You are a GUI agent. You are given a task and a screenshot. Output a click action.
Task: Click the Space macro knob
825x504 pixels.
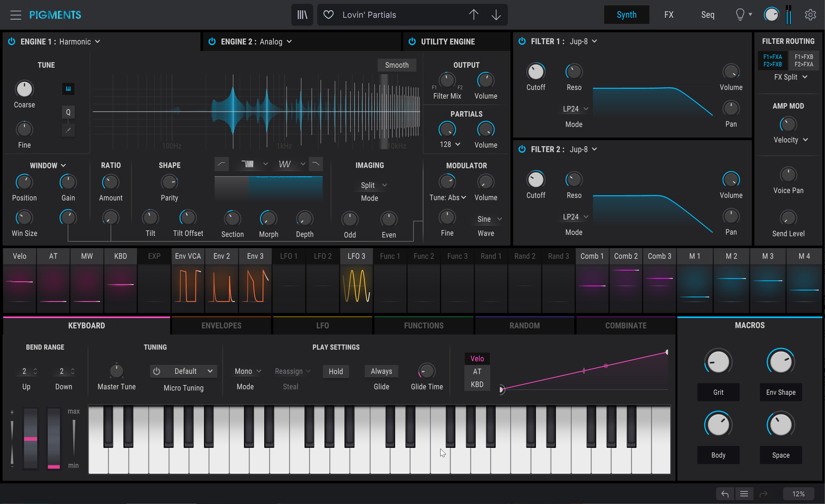click(x=781, y=424)
